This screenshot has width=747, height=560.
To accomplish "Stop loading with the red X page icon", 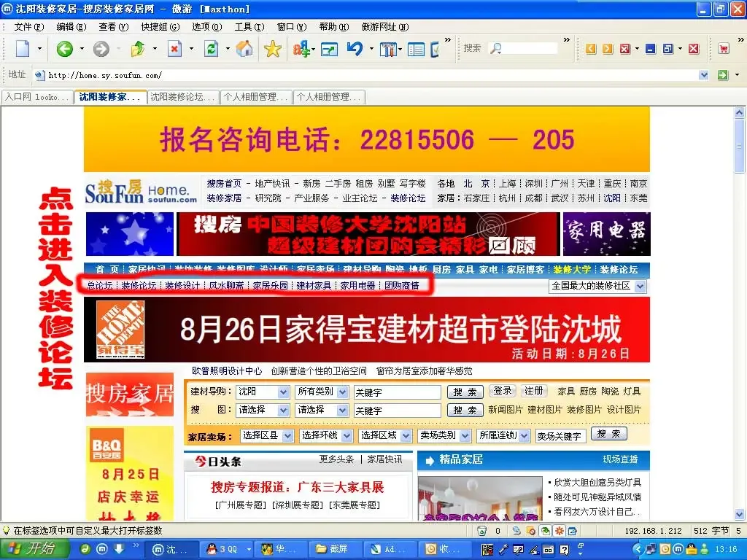I will (175, 49).
